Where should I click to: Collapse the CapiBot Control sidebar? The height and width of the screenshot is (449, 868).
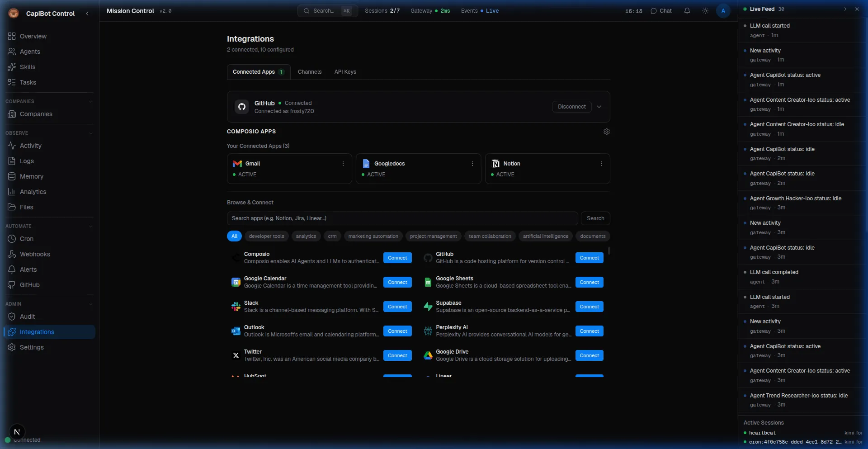[x=87, y=14]
